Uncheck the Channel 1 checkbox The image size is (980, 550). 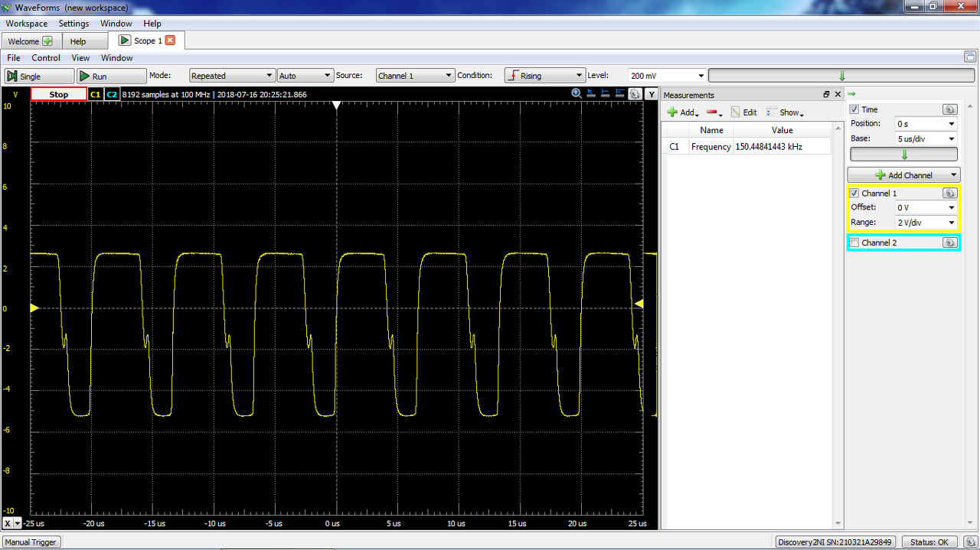pos(854,194)
